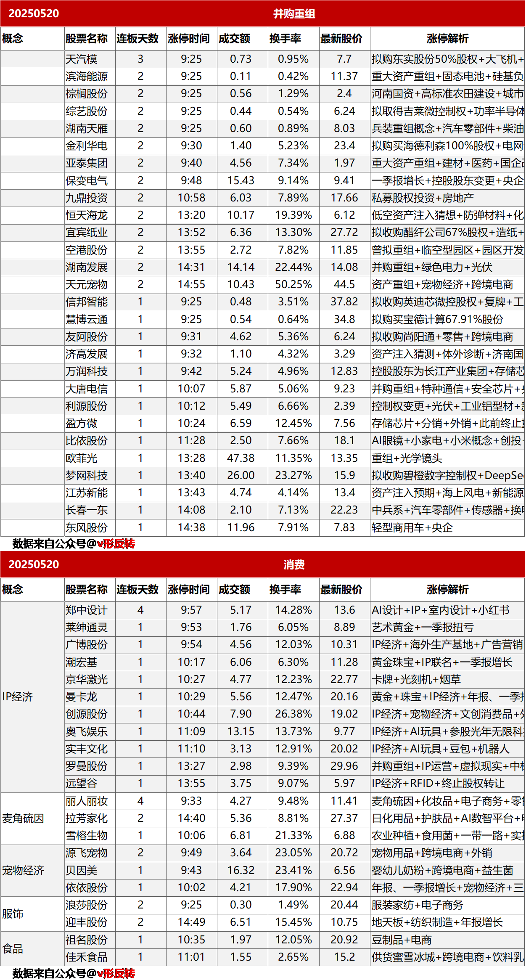Viewport: 526px width, 980px height.
Task: Select stock name 拉芳家化
Action: 87,818
